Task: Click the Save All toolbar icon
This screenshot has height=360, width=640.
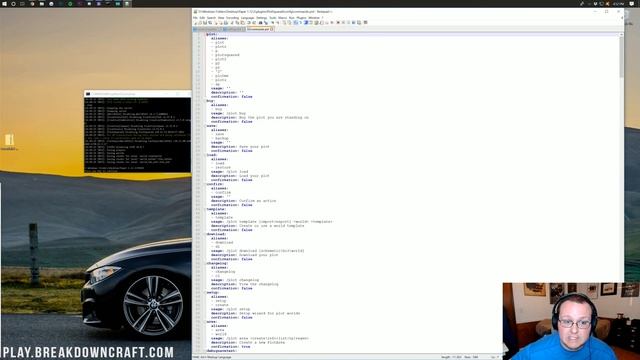Action: point(210,22)
